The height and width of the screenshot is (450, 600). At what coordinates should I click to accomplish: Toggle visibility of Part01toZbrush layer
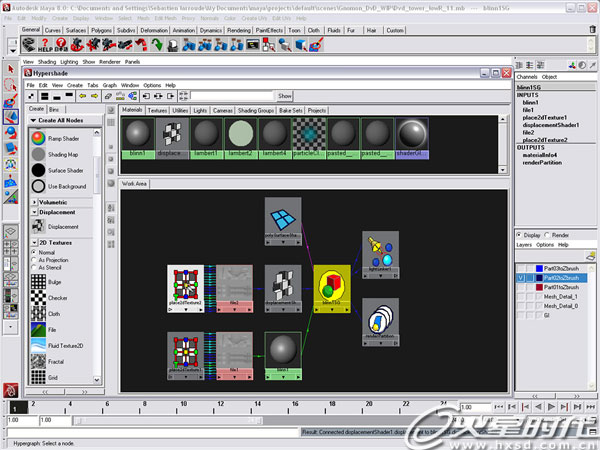click(x=520, y=287)
